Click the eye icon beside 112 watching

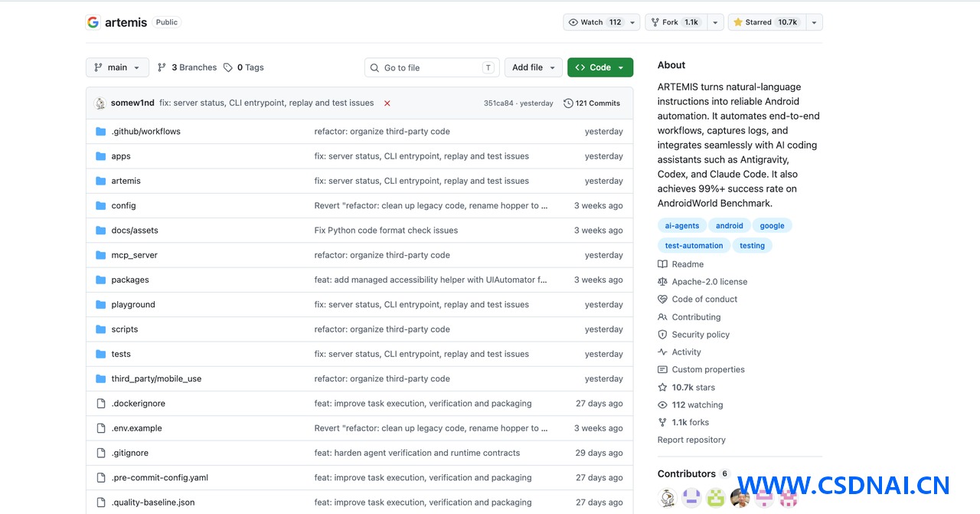point(662,405)
